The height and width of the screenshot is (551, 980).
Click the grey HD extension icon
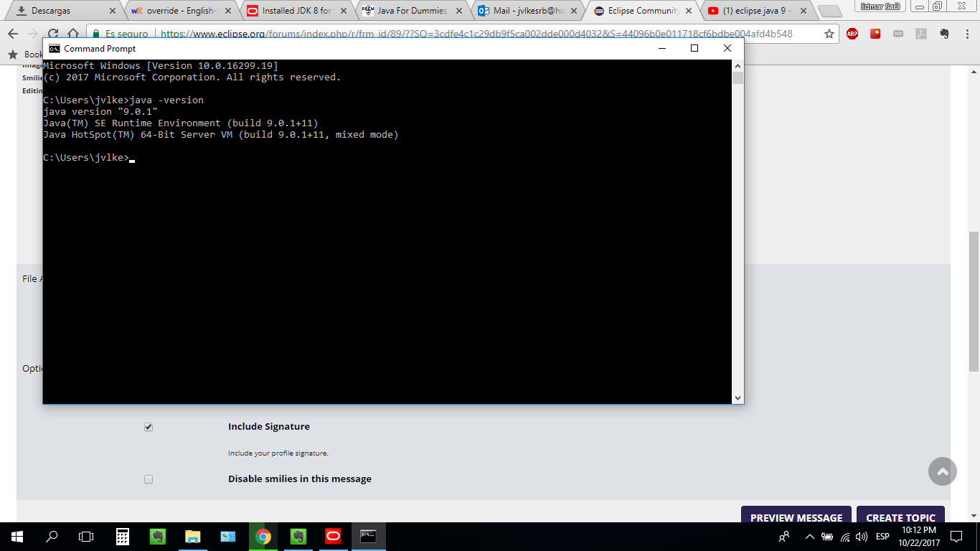[898, 34]
